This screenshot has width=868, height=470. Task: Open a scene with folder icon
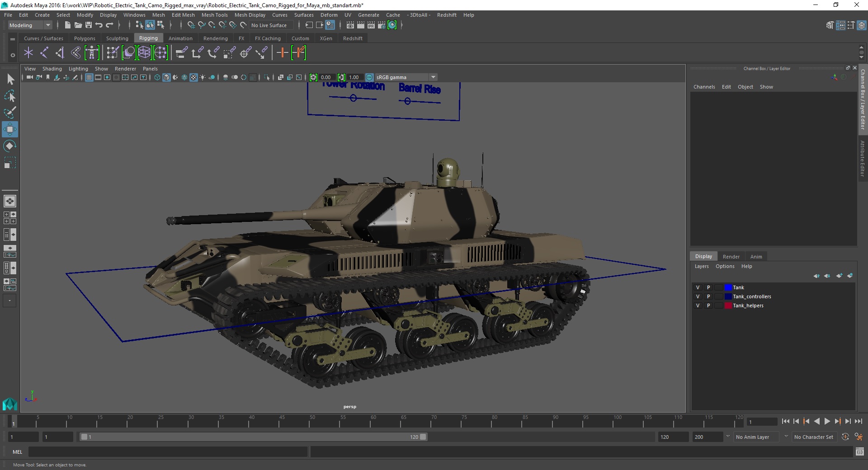click(78, 25)
